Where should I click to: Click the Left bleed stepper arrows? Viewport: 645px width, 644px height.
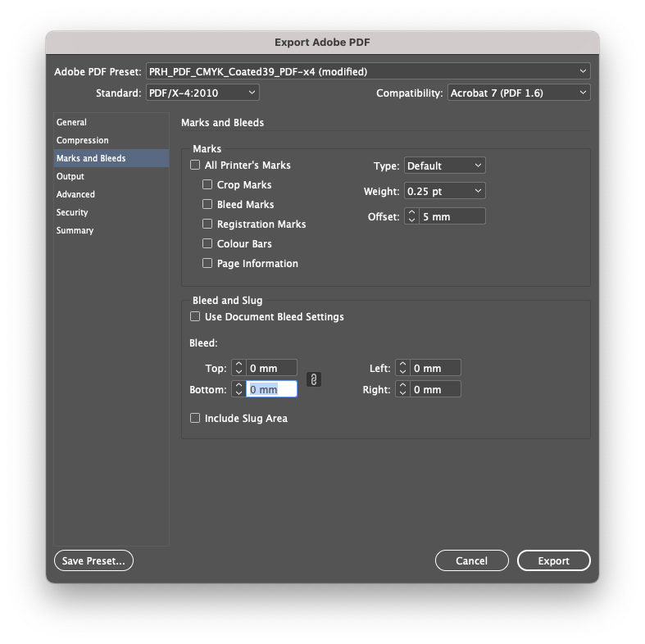coord(402,368)
